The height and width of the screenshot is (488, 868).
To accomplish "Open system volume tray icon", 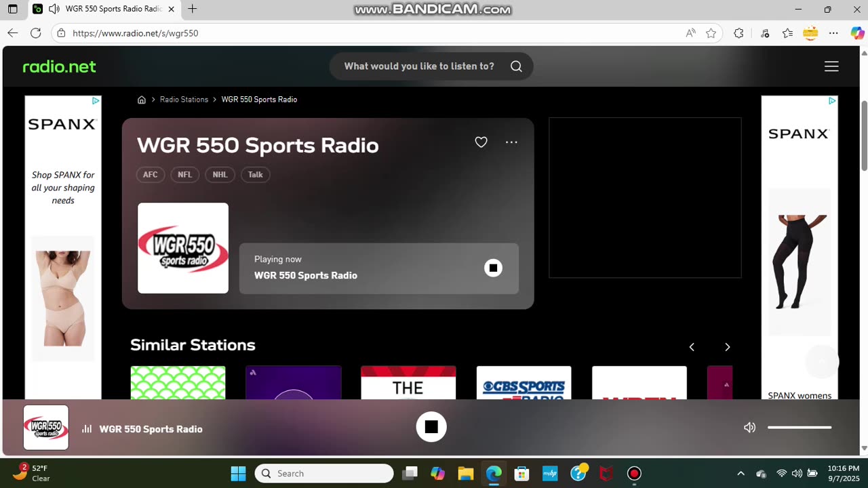I will click(797, 473).
